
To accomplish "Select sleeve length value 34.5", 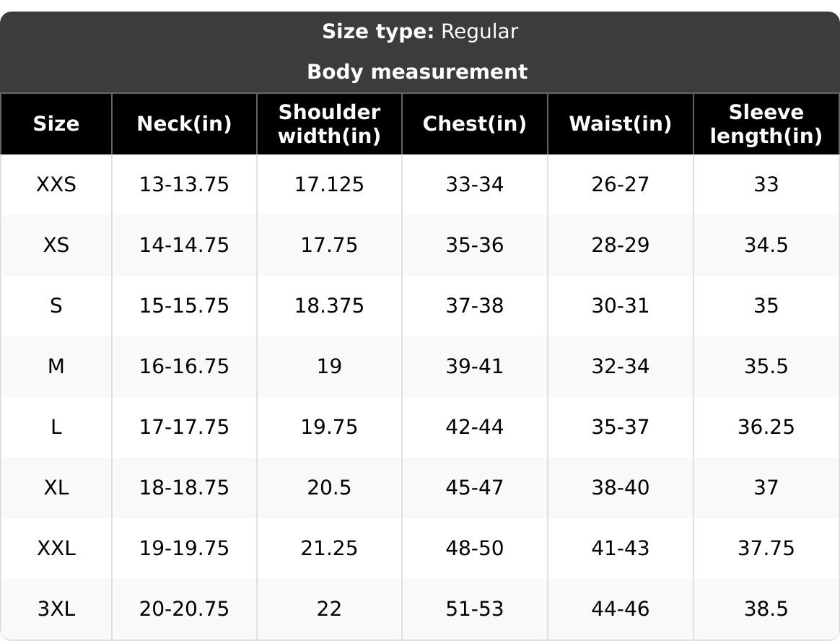I will coord(766,245).
